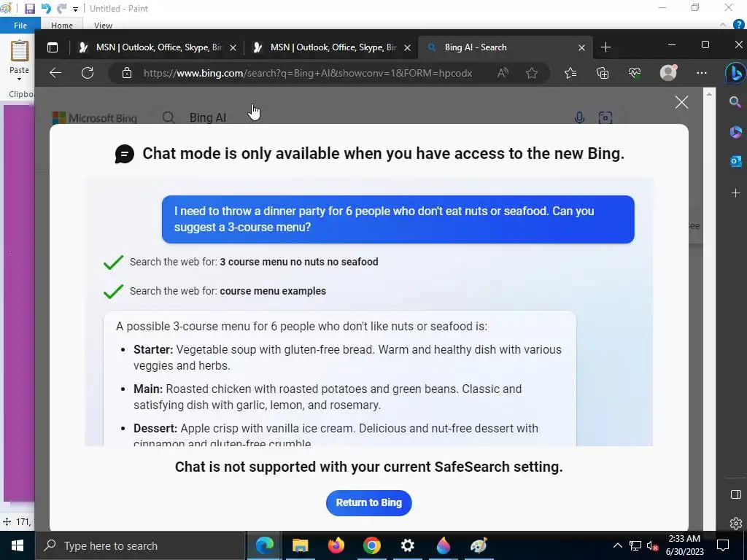Go back using Edge back arrow
Screen dimensions: 747x560
click(x=55, y=73)
